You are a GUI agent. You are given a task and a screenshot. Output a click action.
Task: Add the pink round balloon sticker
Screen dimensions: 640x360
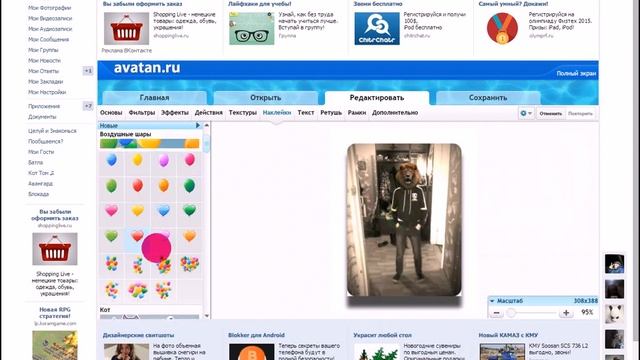pos(189,160)
